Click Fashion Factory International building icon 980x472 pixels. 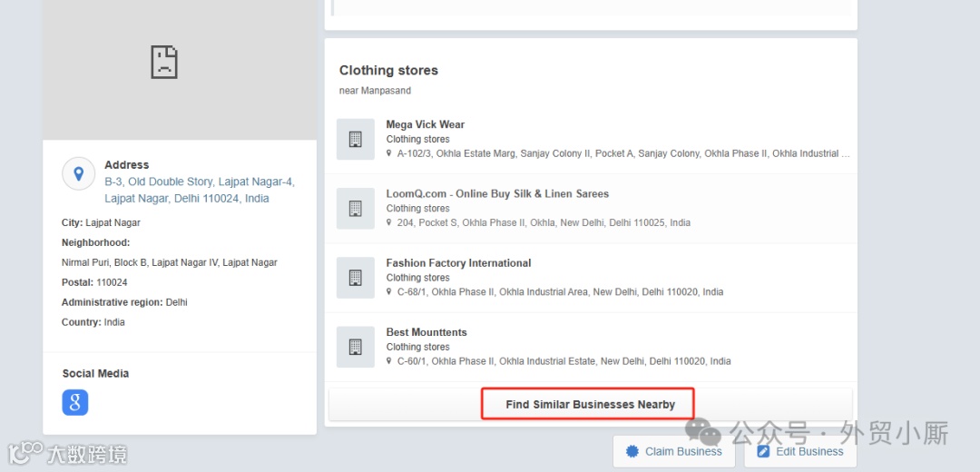(355, 278)
